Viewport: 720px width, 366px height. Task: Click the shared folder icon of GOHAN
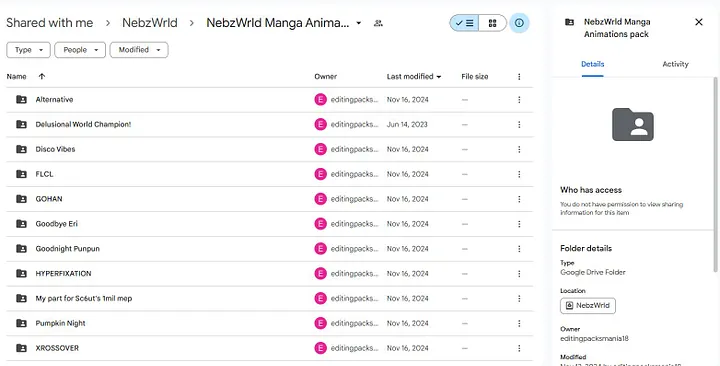(x=21, y=199)
